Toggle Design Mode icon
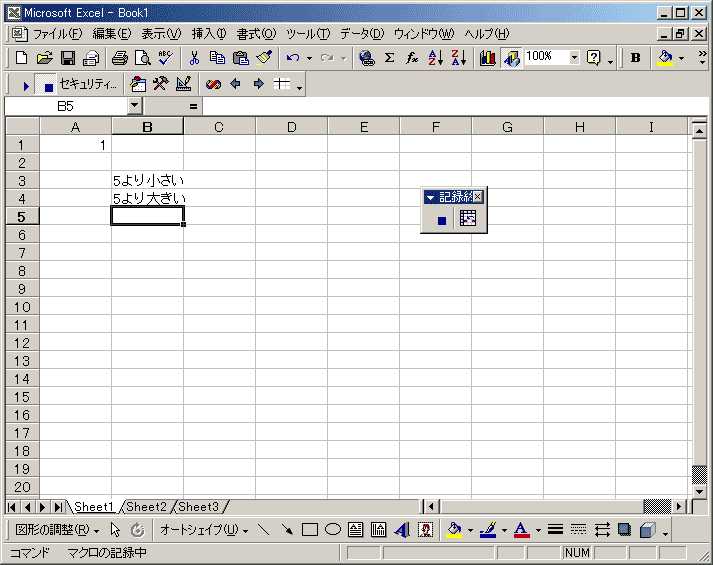713x565 pixels. pos(184,84)
